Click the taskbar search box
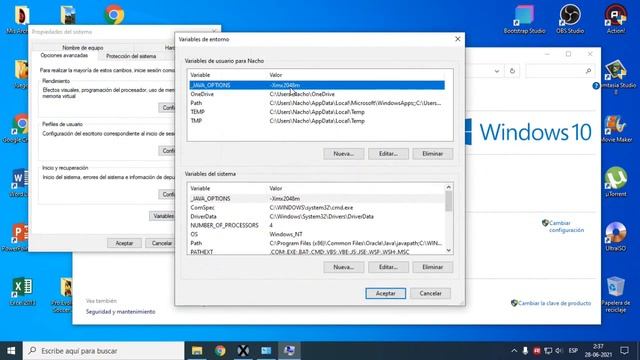640x360 pixels. click(104, 351)
